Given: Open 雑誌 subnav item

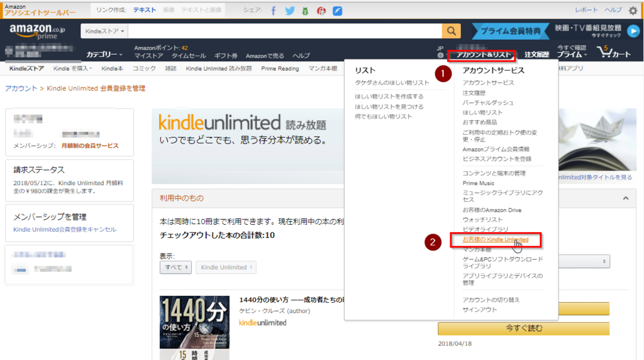Looking at the screenshot, I should (171, 69).
